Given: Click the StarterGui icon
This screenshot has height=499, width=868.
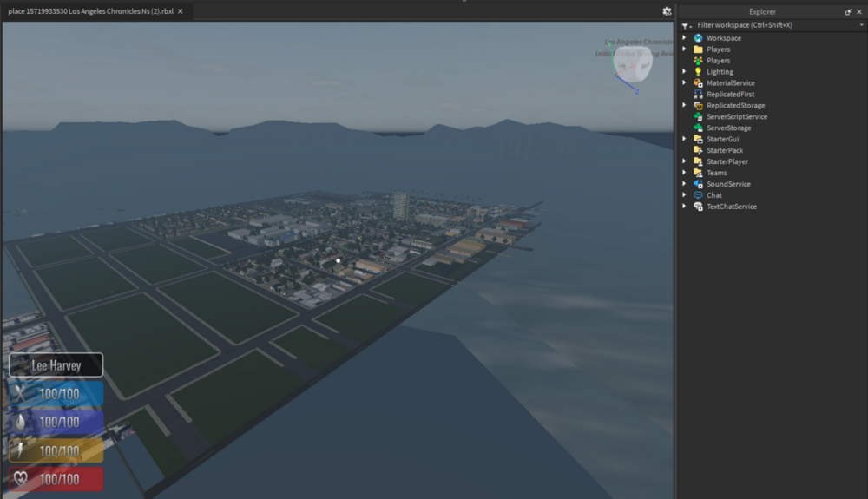Looking at the screenshot, I should (x=698, y=139).
